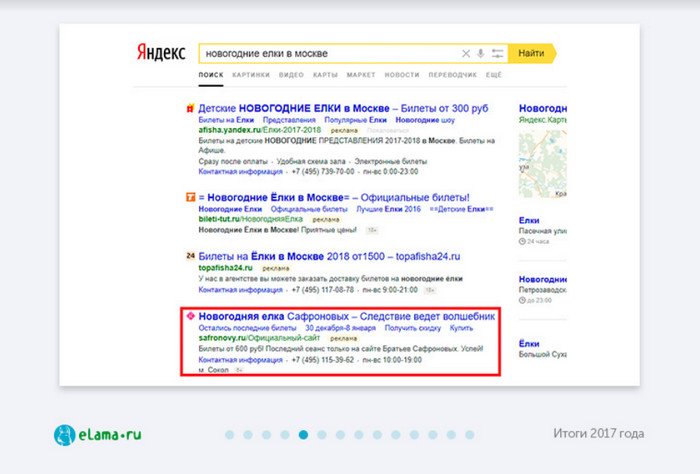This screenshot has height=474, width=700.
Task: Switch to the Видео tab
Action: (x=291, y=75)
